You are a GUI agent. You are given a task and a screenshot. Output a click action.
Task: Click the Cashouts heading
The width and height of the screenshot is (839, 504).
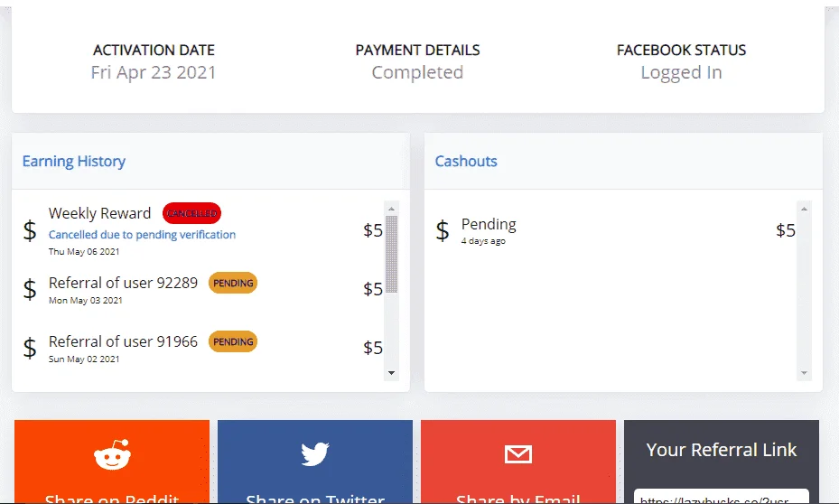coord(466,161)
